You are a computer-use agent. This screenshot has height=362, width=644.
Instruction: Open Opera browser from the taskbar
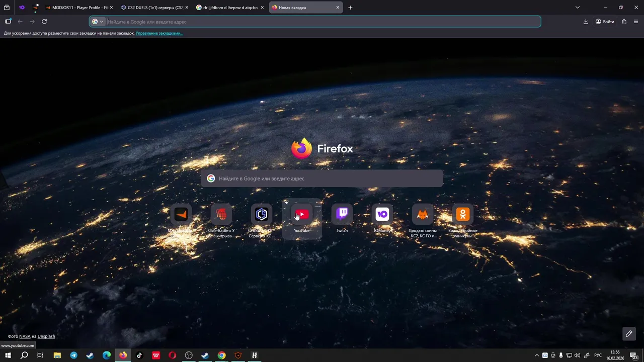tap(173, 355)
